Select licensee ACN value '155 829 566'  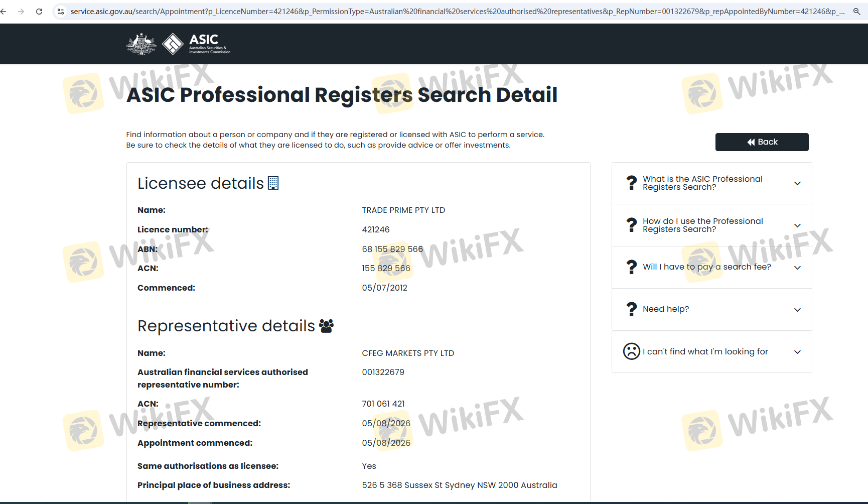pyautogui.click(x=386, y=268)
